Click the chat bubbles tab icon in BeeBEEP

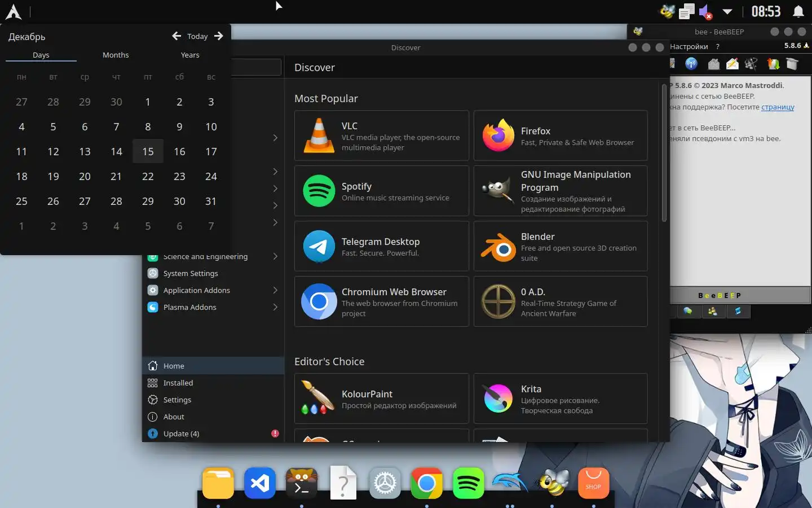(x=688, y=311)
